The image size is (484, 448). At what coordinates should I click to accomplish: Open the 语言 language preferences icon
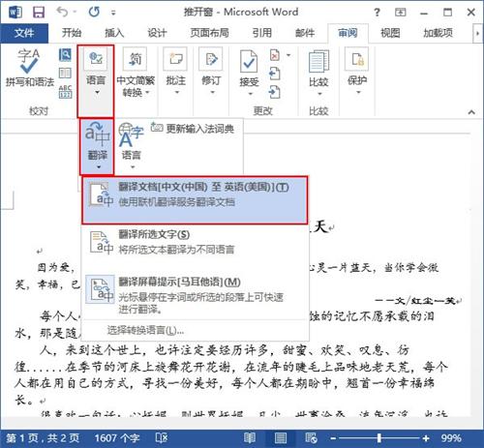tap(131, 146)
